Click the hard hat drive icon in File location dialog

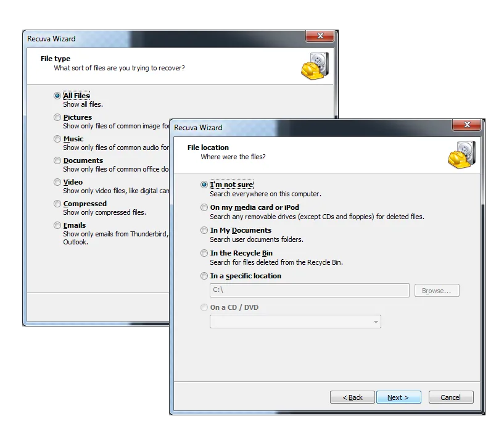tap(462, 154)
